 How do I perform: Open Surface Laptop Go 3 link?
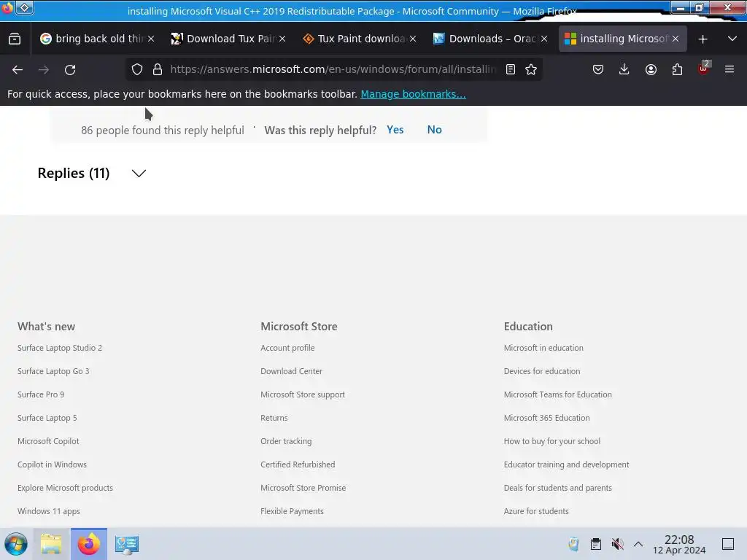point(53,371)
